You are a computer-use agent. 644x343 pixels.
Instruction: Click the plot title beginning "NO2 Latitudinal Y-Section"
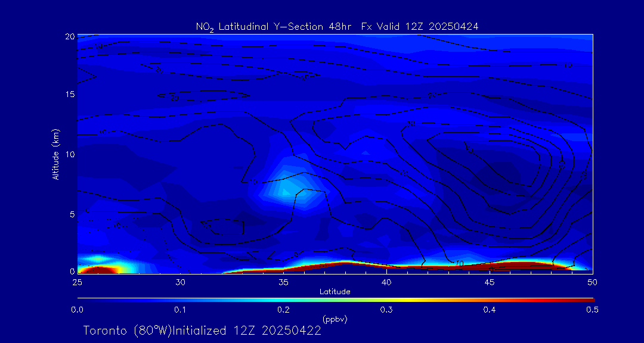point(337,27)
